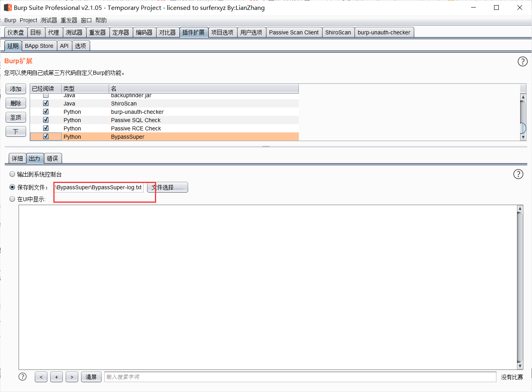Click the Burp Suite logo icon in title bar
This screenshot has height=392, width=532.
point(8,8)
